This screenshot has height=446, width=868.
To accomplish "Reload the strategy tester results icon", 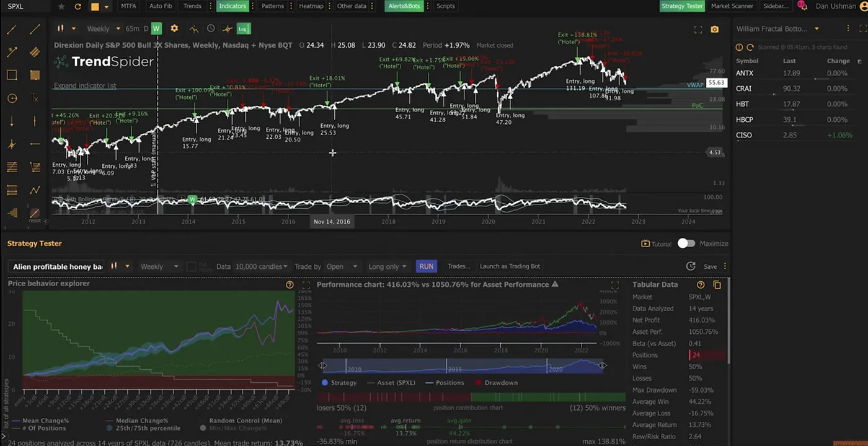I will tap(691, 266).
